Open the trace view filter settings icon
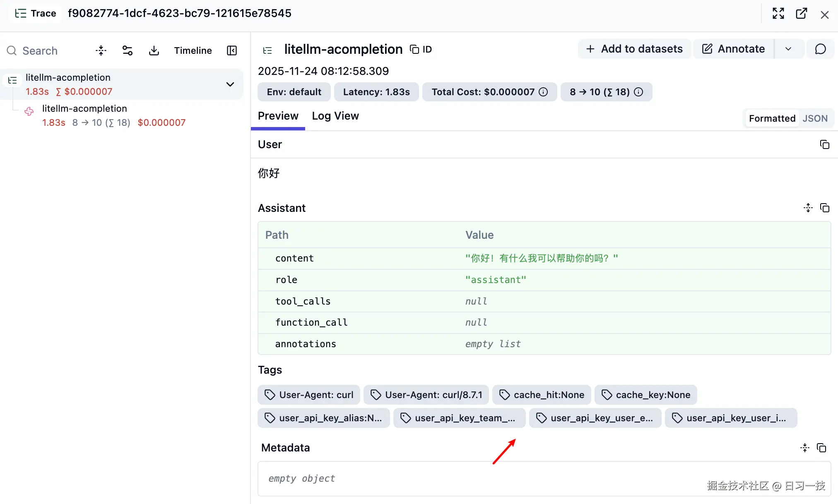 (127, 50)
